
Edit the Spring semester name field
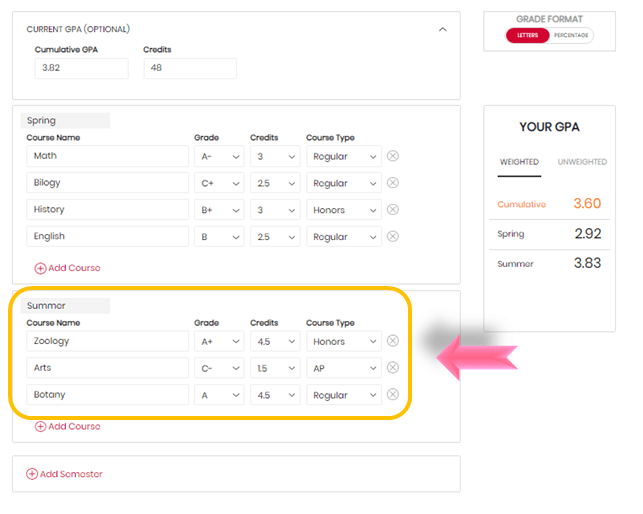coord(65,121)
